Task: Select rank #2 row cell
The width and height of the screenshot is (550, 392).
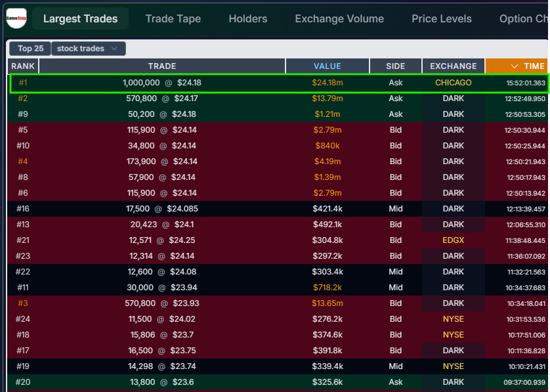Action: pyautogui.click(x=23, y=98)
